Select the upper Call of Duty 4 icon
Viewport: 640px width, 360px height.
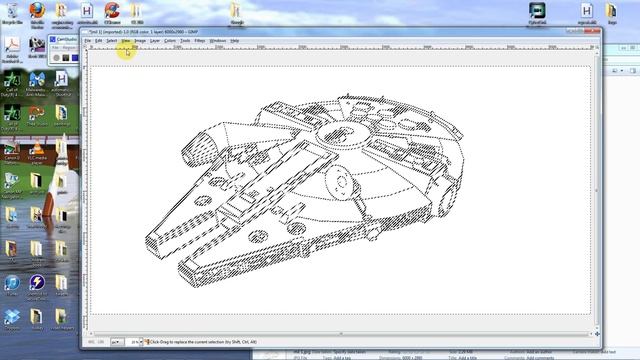click(11, 84)
